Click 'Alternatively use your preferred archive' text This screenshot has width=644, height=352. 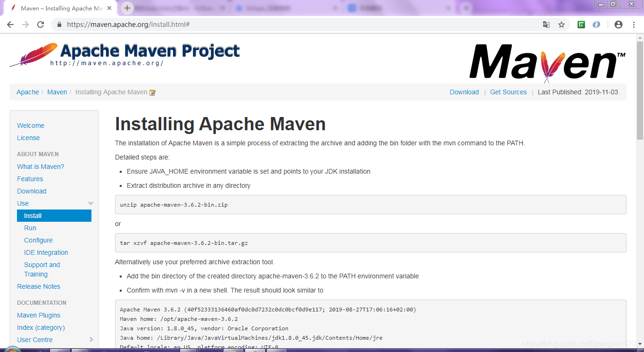[x=195, y=262]
